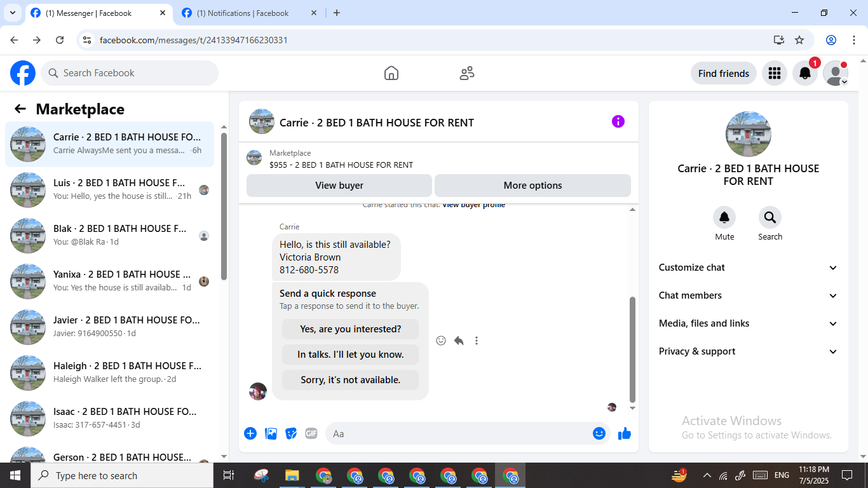Open the Facebook home logo
This screenshot has width=868, height=488.
(23, 73)
